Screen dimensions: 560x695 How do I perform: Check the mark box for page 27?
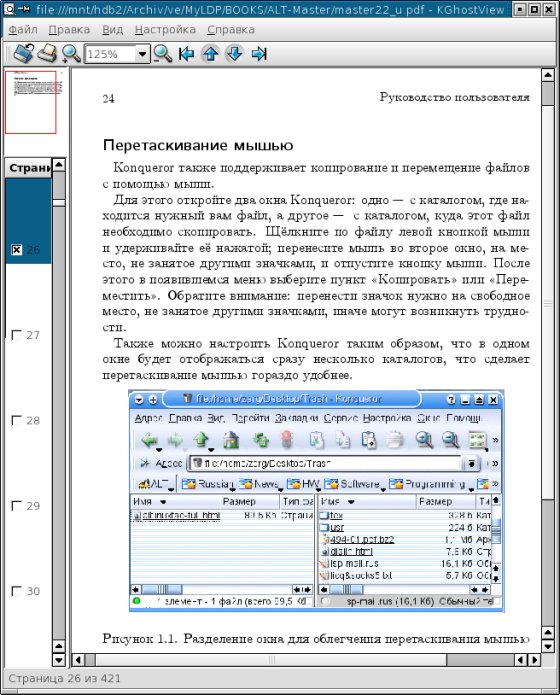16,335
